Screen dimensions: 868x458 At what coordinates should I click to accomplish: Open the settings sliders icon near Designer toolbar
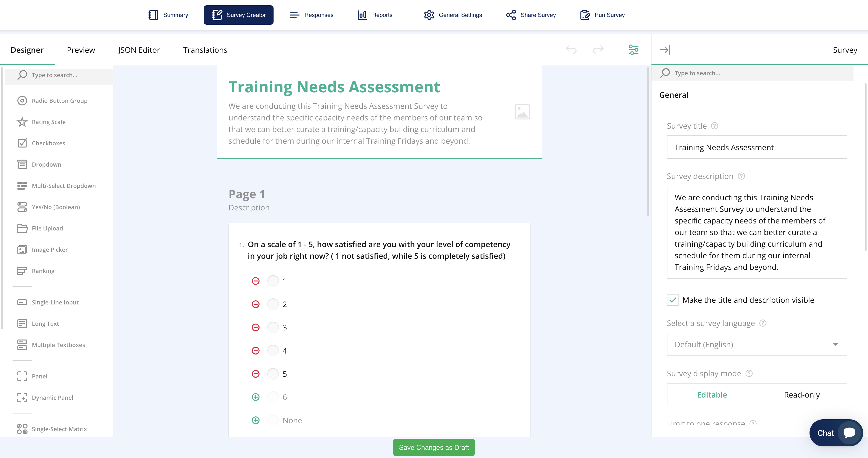tap(633, 50)
